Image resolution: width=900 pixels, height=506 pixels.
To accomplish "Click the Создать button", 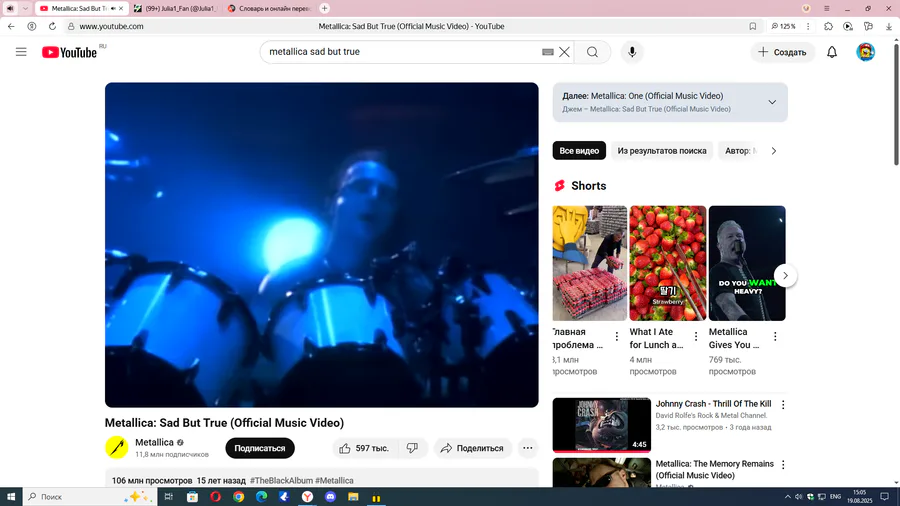I will point(782,52).
